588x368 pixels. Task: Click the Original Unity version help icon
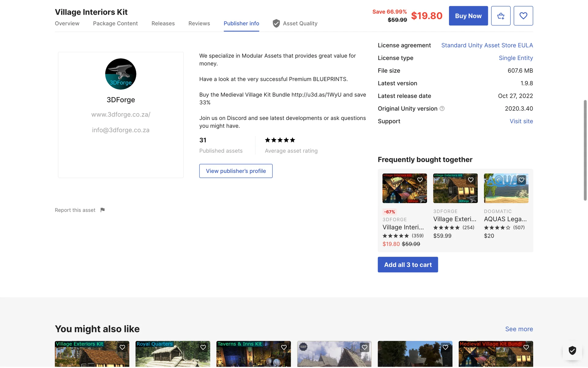click(x=442, y=109)
